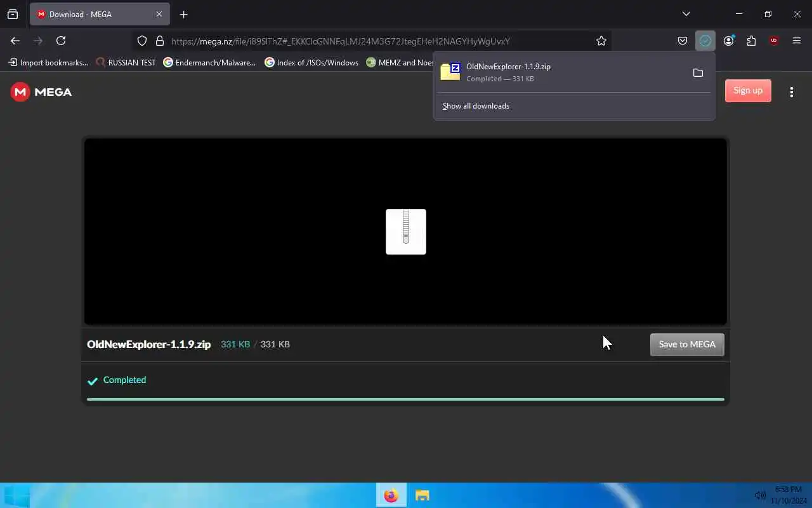Screen dimensions: 812x508
Task: Open the Windows Start menu
Action: click(16, 495)
